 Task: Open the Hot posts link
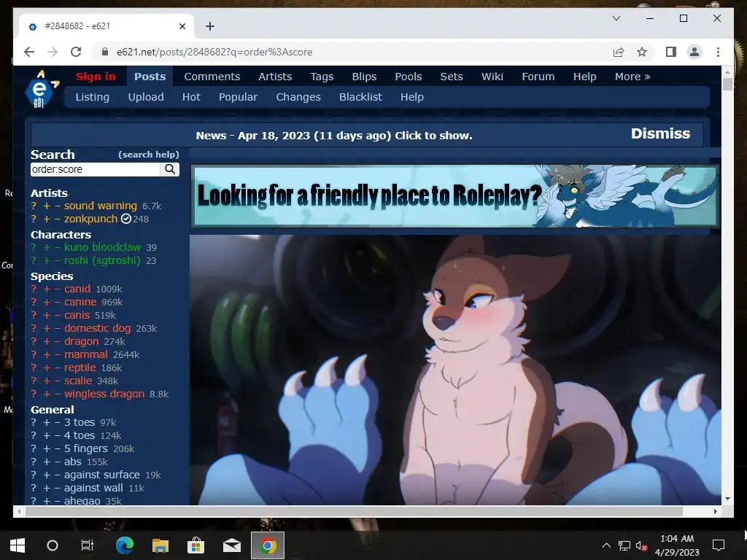(191, 97)
